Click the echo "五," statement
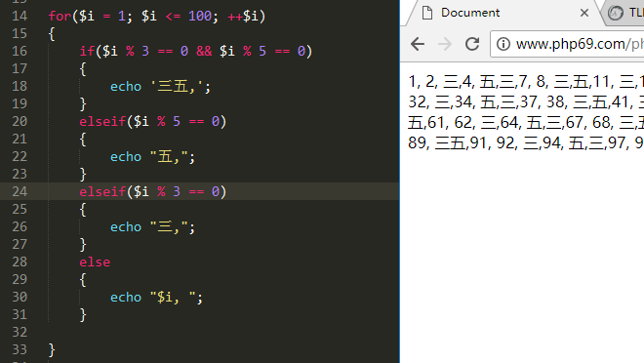This screenshot has width=644, height=363. point(152,156)
